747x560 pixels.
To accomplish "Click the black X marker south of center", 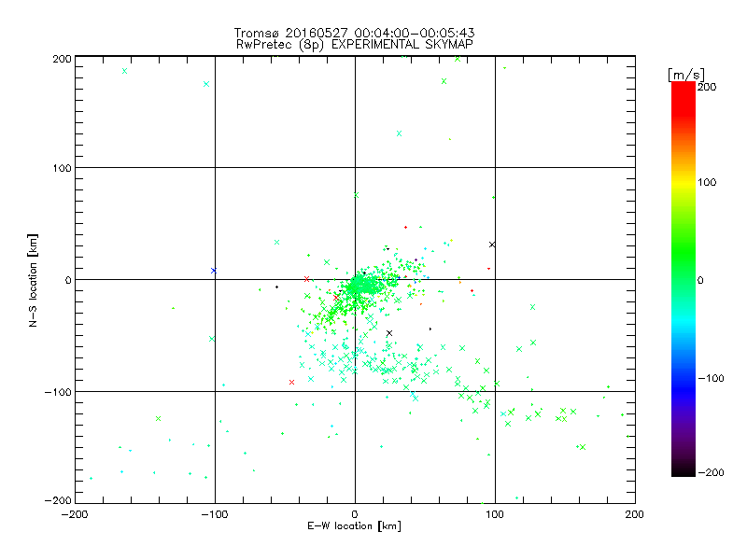I will click(389, 333).
